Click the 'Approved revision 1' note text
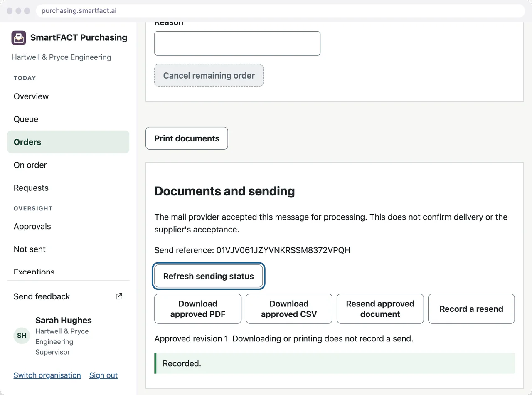The height and width of the screenshot is (395, 532). (284, 338)
